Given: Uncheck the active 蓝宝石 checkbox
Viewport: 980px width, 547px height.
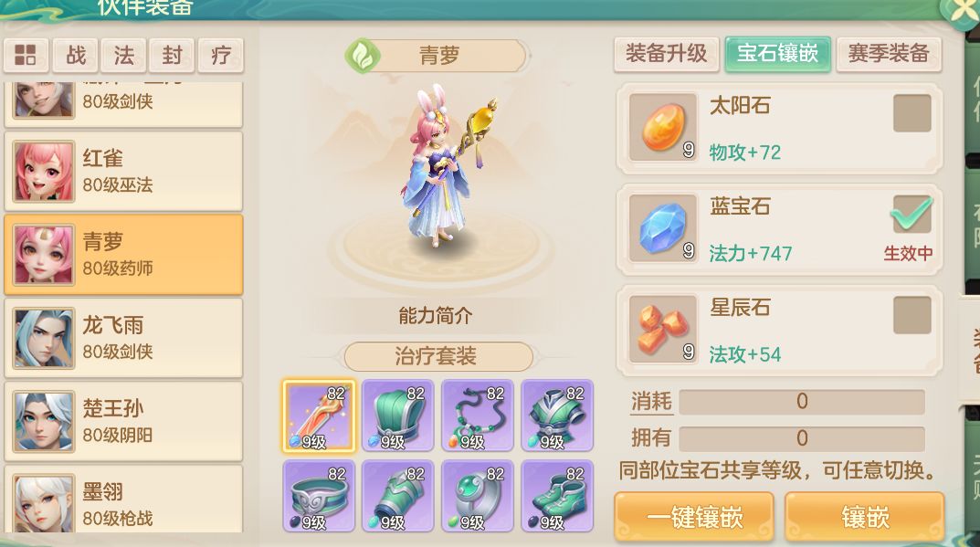Looking at the screenshot, I should click(912, 214).
